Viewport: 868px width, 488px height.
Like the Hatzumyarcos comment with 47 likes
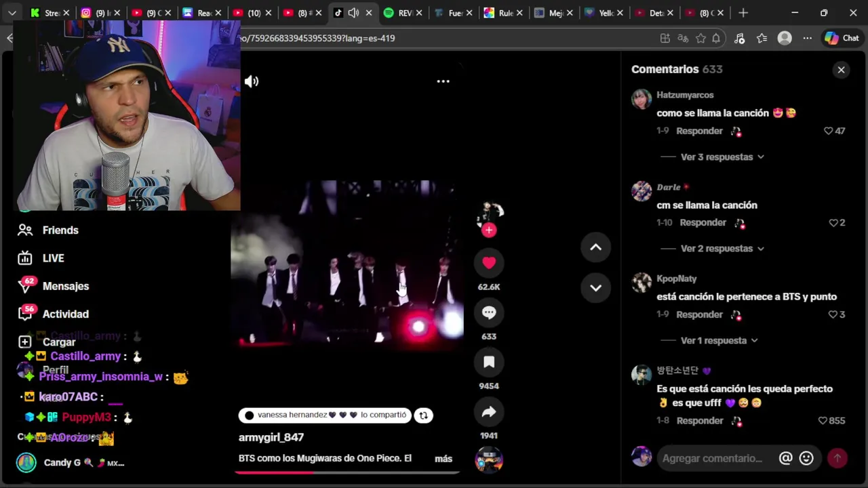828,131
